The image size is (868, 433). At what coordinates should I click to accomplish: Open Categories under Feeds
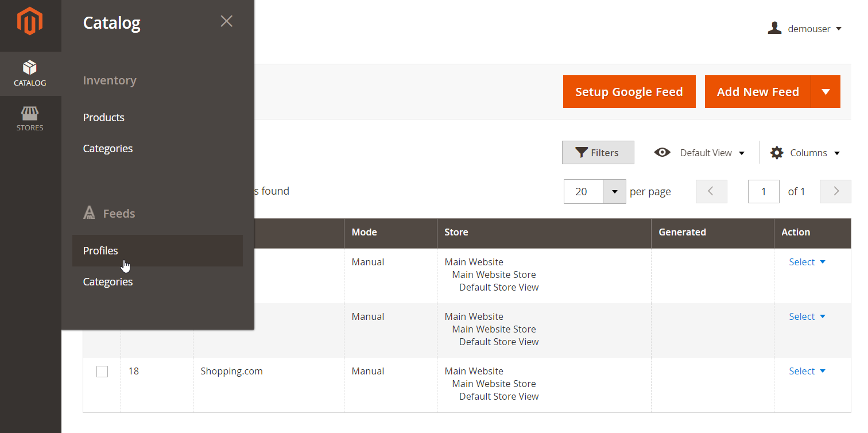pyautogui.click(x=108, y=281)
